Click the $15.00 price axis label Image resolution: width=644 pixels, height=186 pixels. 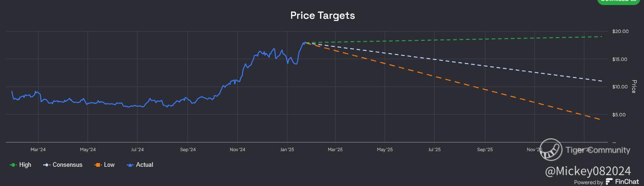(620, 60)
